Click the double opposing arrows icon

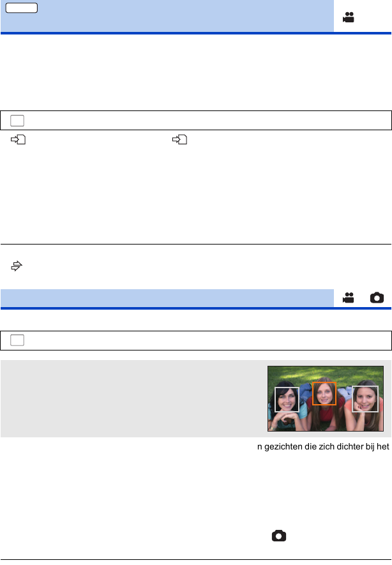click(x=17, y=266)
